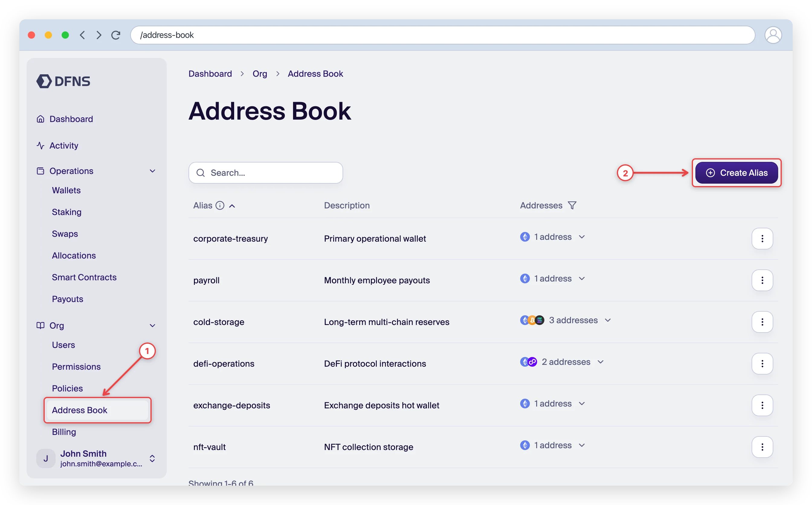The width and height of the screenshot is (812, 505).
Task: Click the "Long-term multi-chain reserves" description
Action: (387, 322)
